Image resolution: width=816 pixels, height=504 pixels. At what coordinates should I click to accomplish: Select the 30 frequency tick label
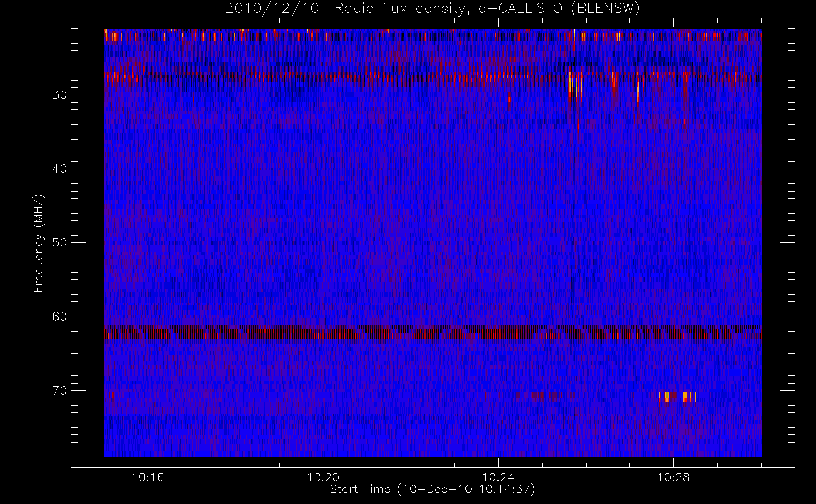(x=60, y=95)
